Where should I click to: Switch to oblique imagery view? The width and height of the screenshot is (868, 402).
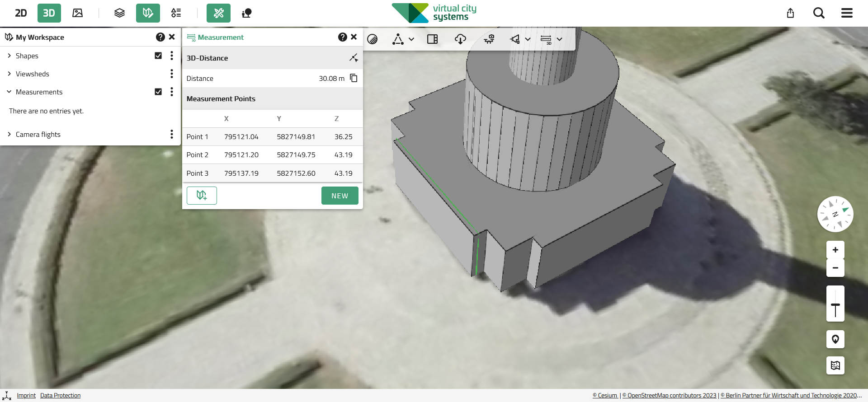pyautogui.click(x=78, y=13)
